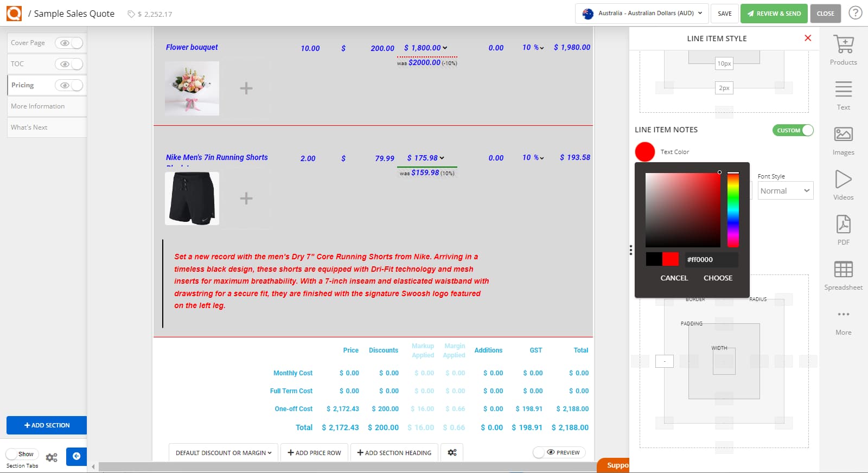Click the QuoteCloud logo icon
The height and width of the screenshot is (473, 868).
click(14, 13)
